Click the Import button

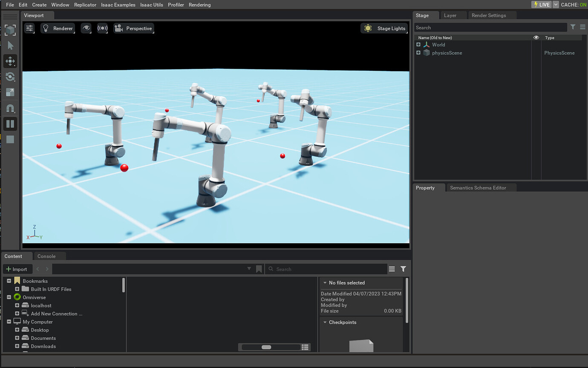pos(17,269)
